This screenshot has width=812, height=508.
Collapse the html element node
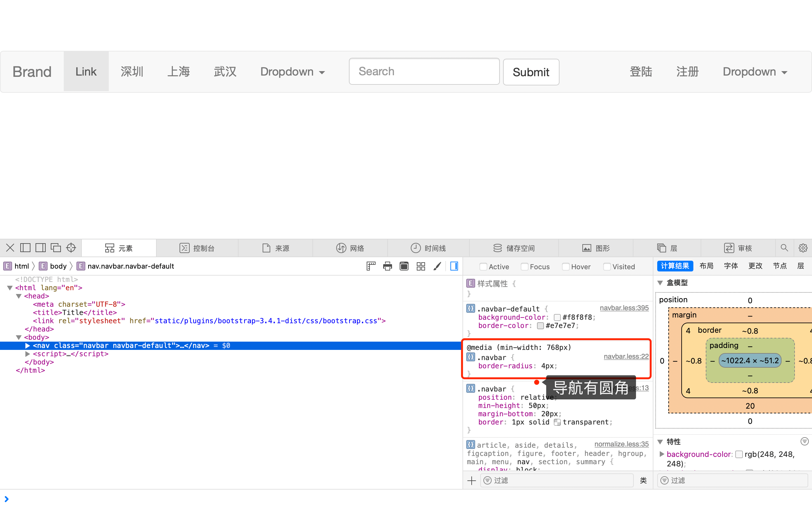point(10,288)
